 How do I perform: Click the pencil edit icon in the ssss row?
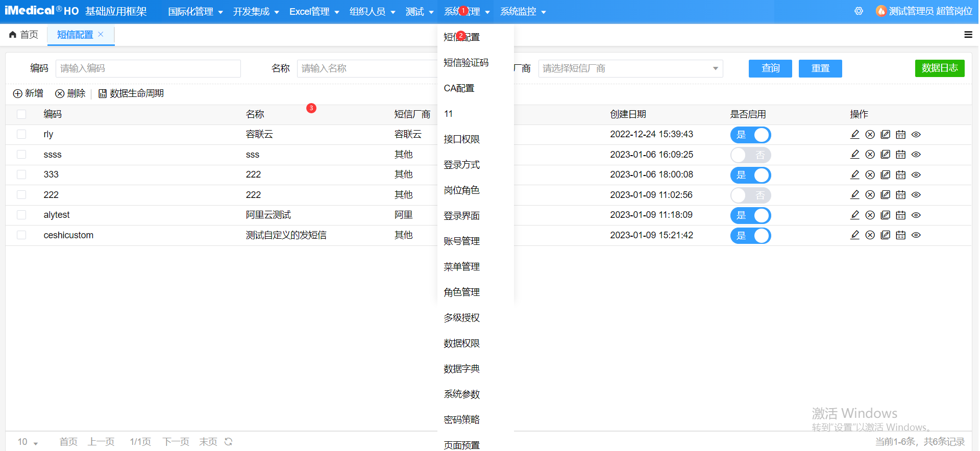point(855,155)
